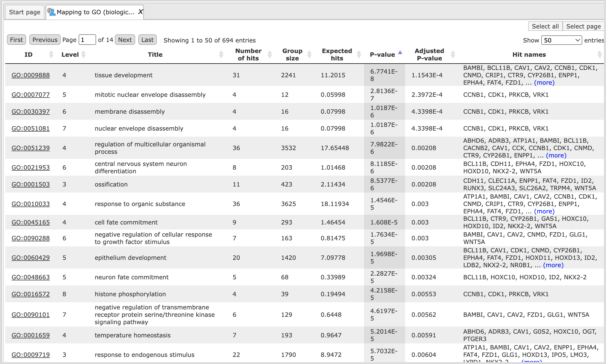Screen dimensions: 606x364
Task: Open the Show entries dropdown
Action: [x=561, y=40]
